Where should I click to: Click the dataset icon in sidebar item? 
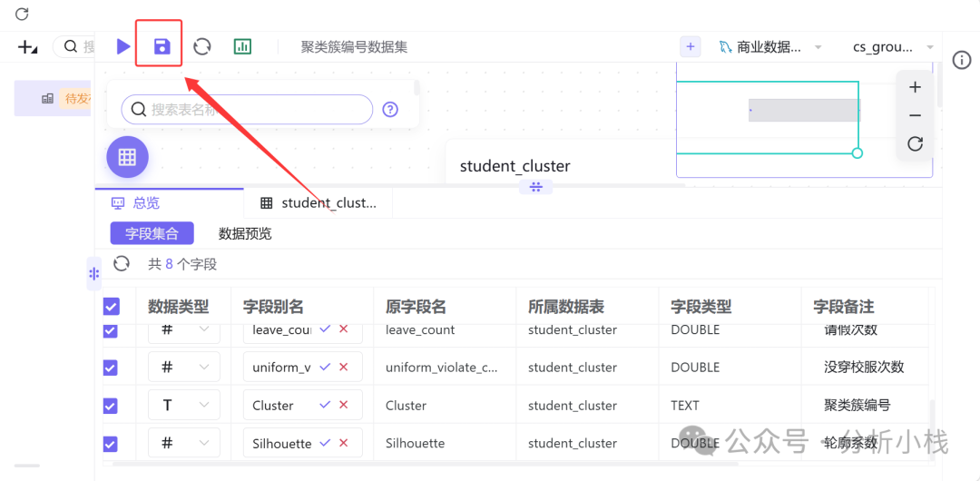tap(47, 98)
